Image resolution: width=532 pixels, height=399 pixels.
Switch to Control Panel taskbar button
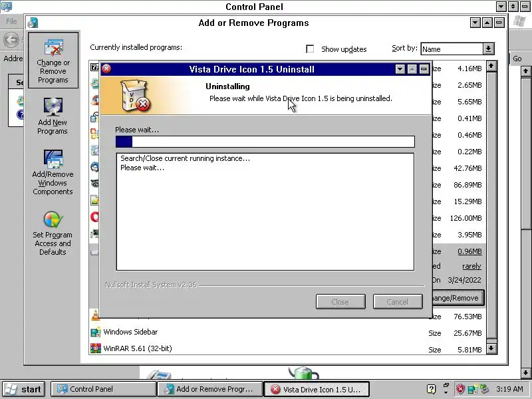[104, 389]
